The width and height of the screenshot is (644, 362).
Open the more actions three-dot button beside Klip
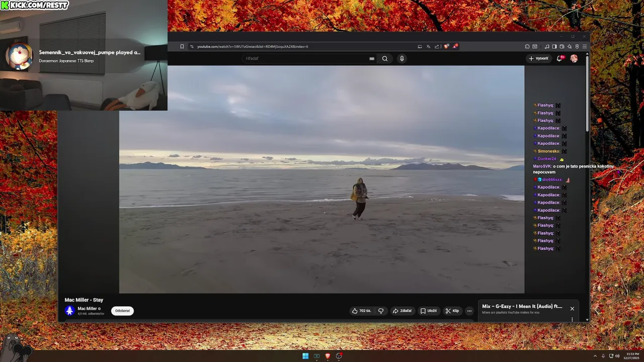pos(469,311)
